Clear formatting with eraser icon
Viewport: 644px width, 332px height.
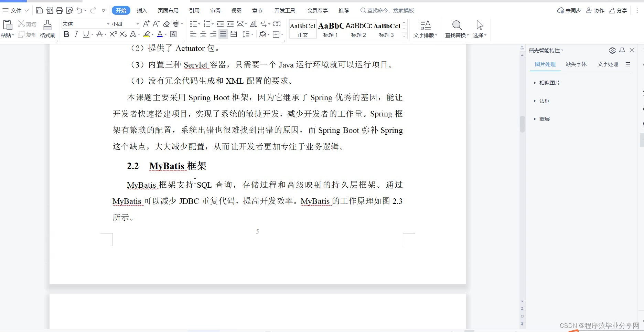166,24
